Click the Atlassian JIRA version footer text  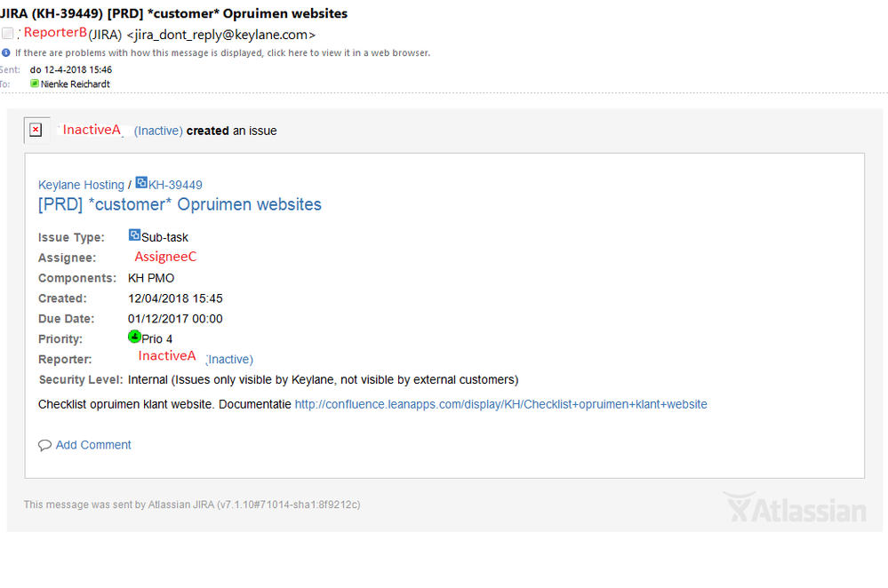192,505
